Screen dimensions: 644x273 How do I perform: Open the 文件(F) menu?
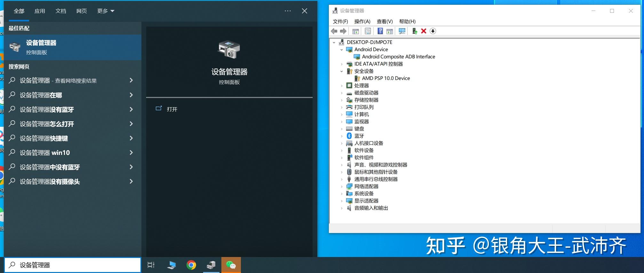click(x=340, y=21)
